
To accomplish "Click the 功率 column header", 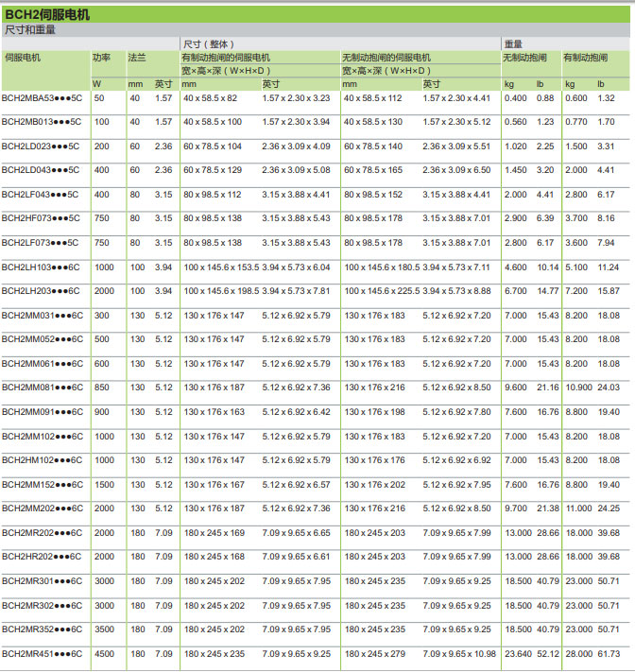I will [101, 58].
